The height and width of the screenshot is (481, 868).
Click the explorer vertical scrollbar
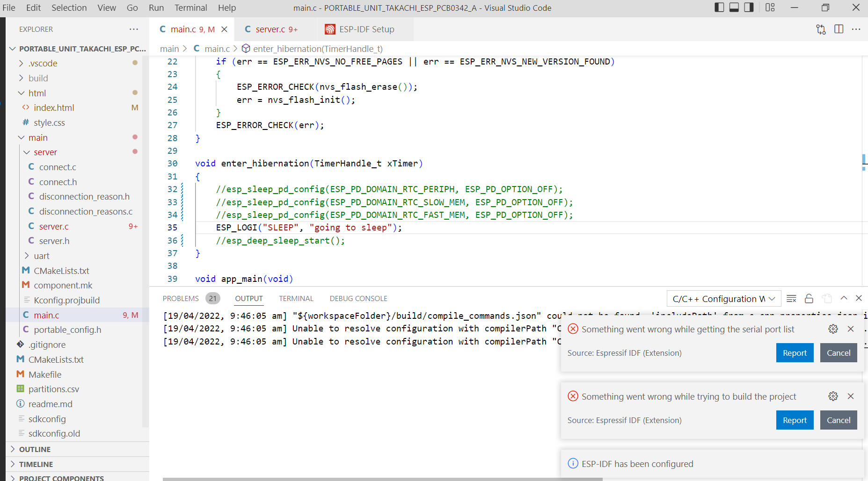146,241
